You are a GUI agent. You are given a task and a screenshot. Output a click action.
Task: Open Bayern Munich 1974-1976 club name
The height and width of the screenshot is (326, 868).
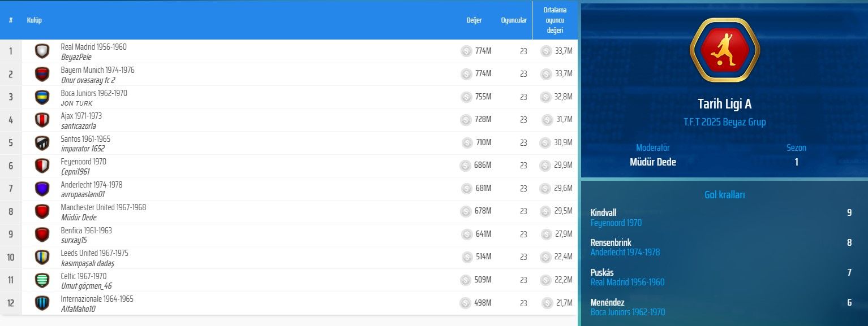pyautogui.click(x=97, y=70)
